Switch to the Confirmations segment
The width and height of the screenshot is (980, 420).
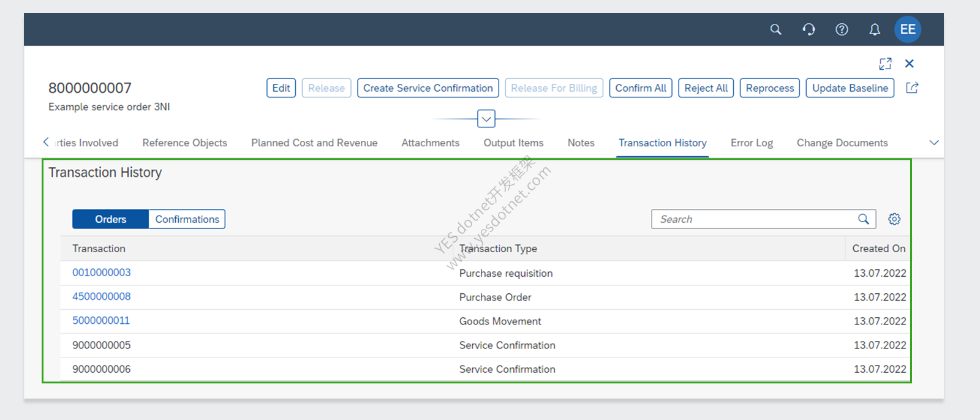tap(187, 219)
